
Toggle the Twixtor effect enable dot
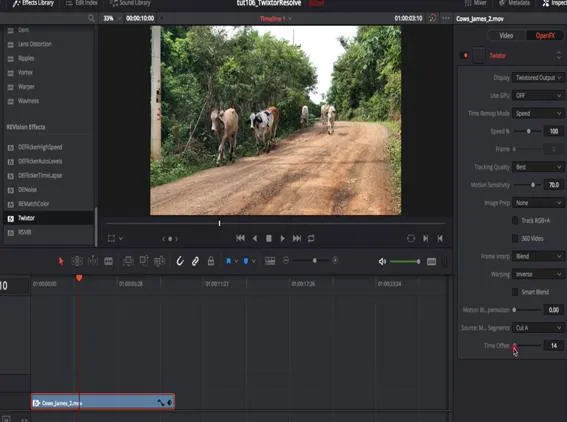coord(465,55)
